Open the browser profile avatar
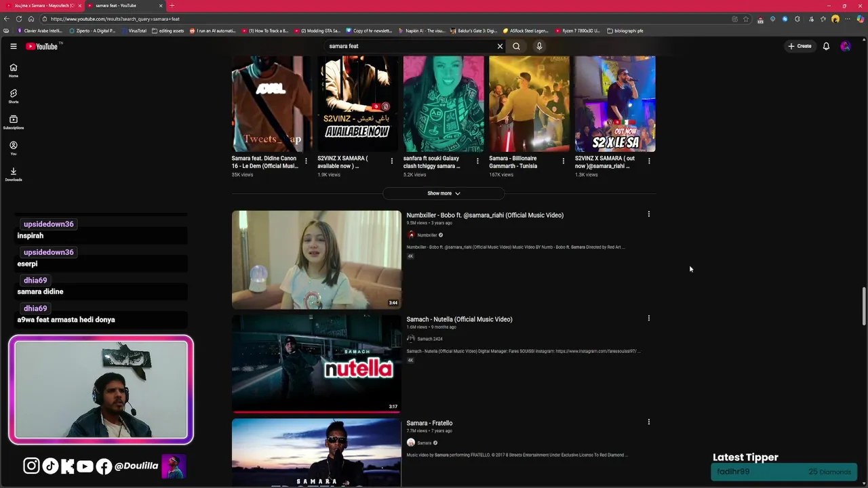 point(835,19)
